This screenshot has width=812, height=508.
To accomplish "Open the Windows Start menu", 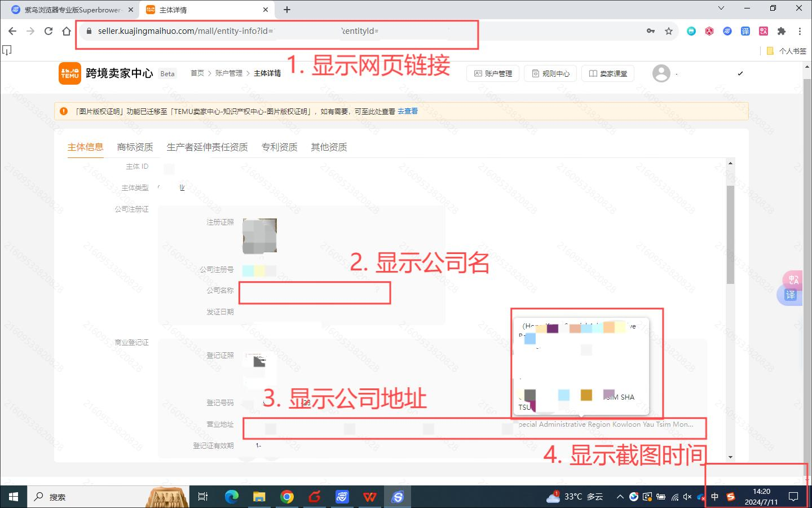I will coord(14,497).
